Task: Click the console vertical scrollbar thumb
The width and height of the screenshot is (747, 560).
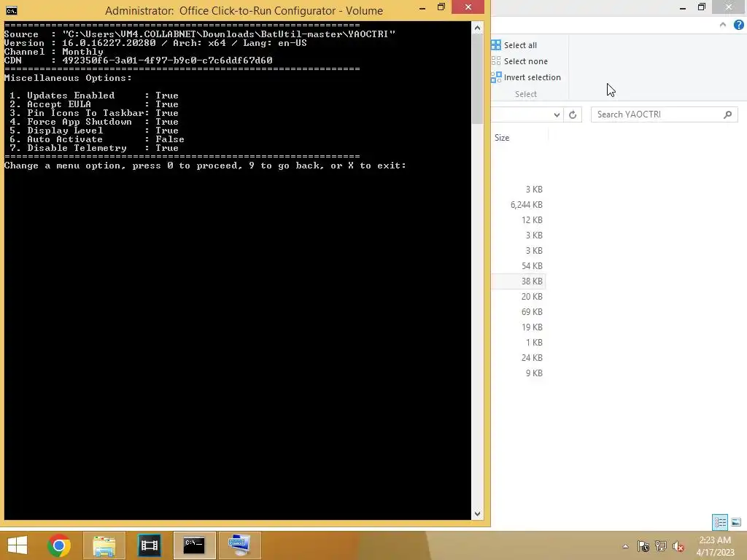Action: click(477, 79)
